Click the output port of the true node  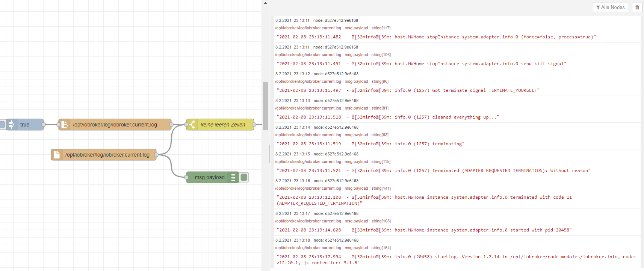coord(44,125)
